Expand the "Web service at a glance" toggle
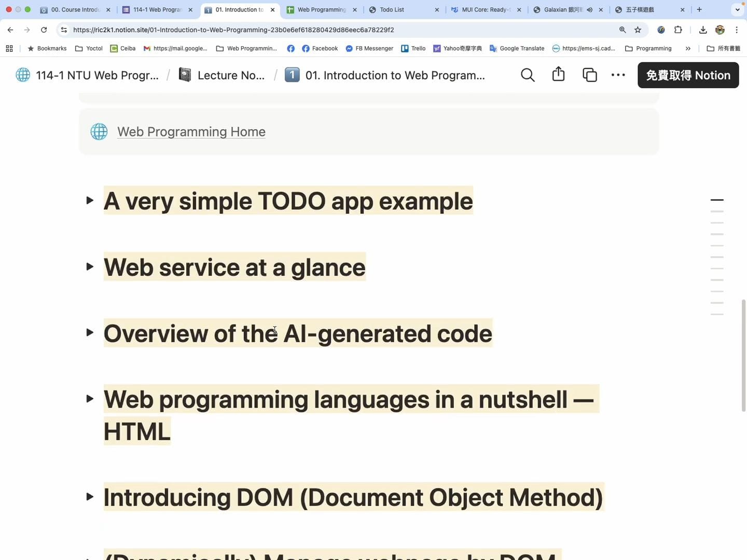The width and height of the screenshot is (747, 560). click(90, 267)
